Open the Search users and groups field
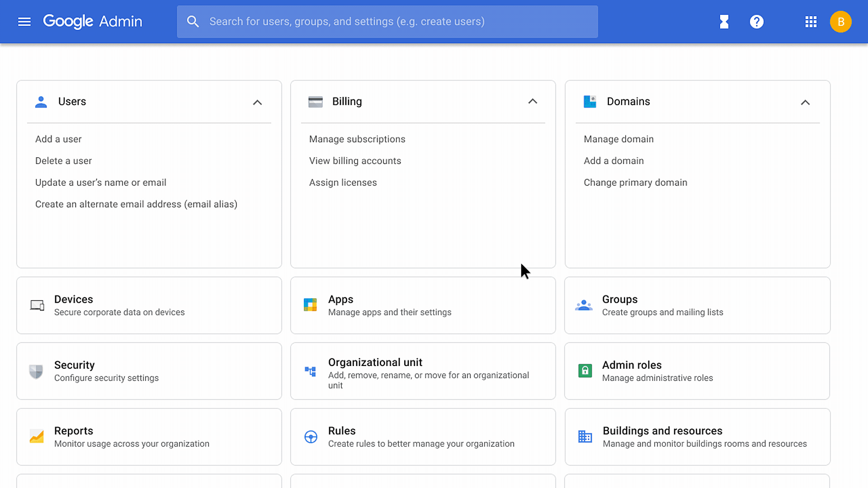The width and height of the screenshot is (868, 488). pos(387,21)
